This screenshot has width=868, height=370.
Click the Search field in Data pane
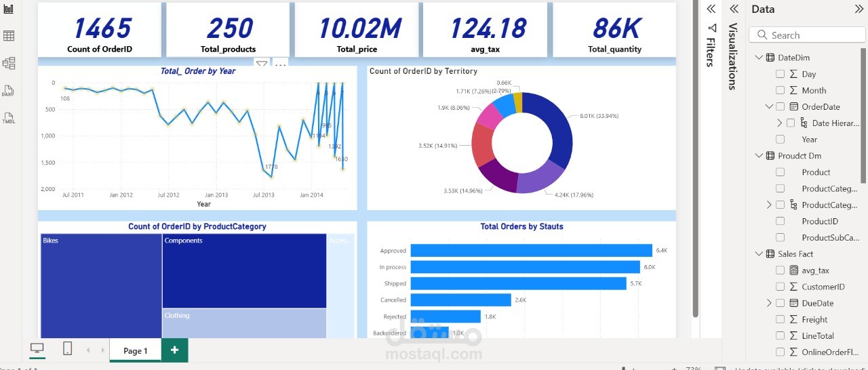807,35
